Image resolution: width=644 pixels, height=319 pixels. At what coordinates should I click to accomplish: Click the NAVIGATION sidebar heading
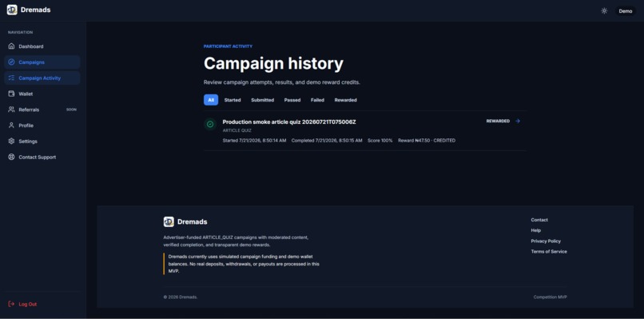click(x=21, y=33)
